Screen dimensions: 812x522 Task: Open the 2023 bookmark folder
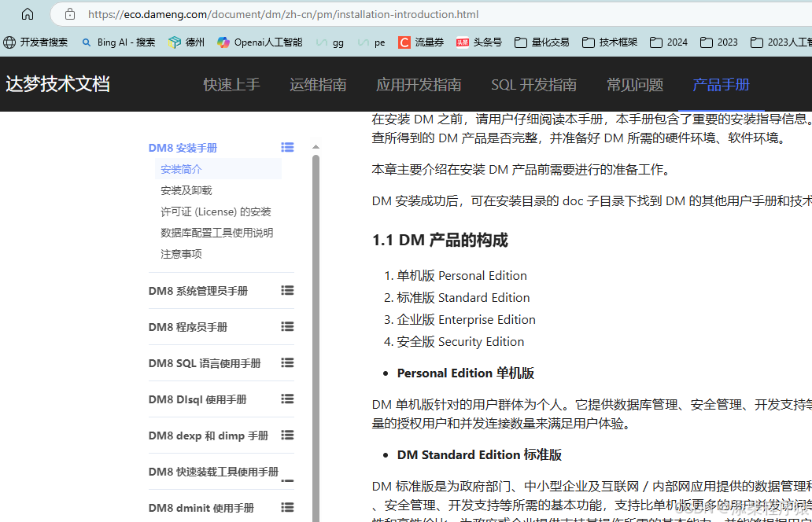tap(719, 42)
